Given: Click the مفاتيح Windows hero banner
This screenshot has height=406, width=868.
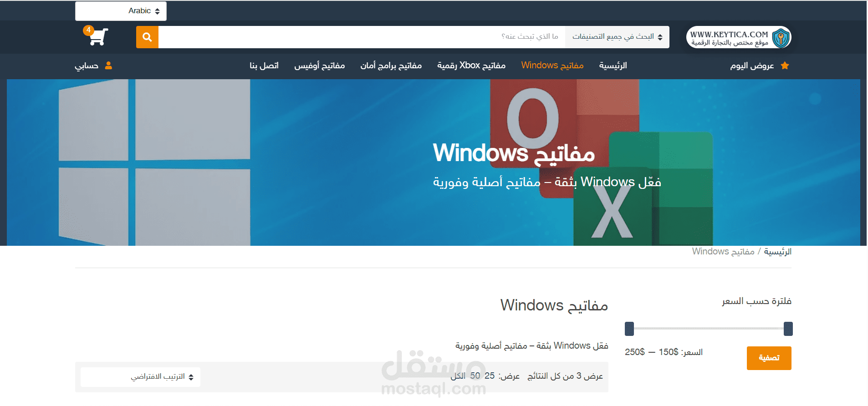Looking at the screenshot, I should [434, 162].
